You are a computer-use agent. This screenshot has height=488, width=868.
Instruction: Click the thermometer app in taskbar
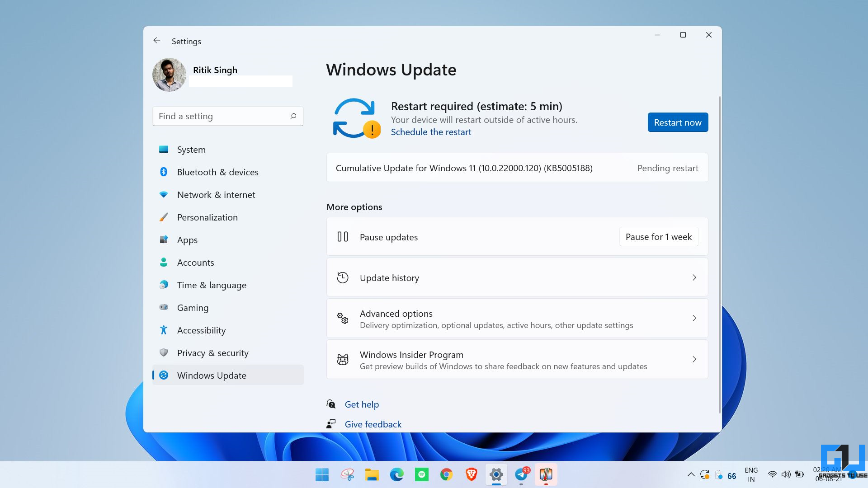546,474
